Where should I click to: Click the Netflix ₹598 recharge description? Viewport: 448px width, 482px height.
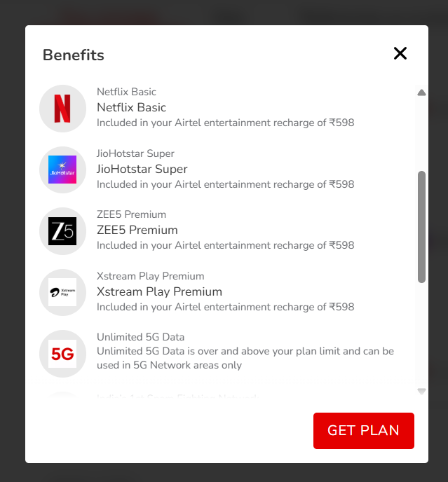(x=225, y=123)
